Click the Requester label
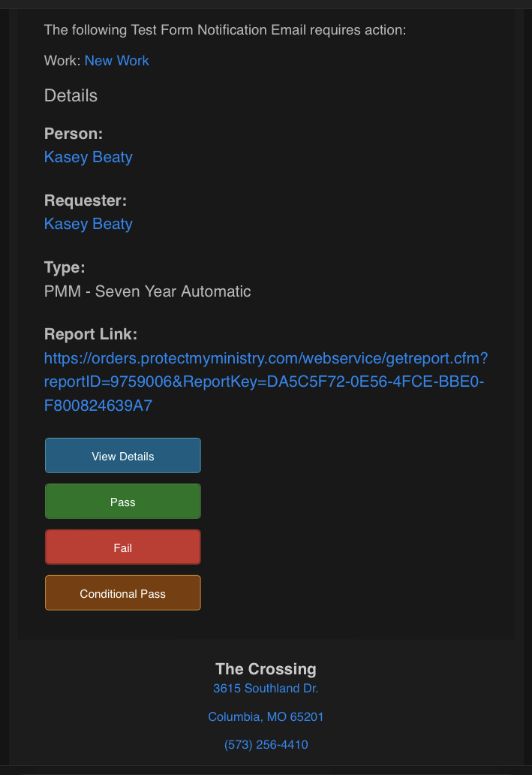 (x=85, y=201)
